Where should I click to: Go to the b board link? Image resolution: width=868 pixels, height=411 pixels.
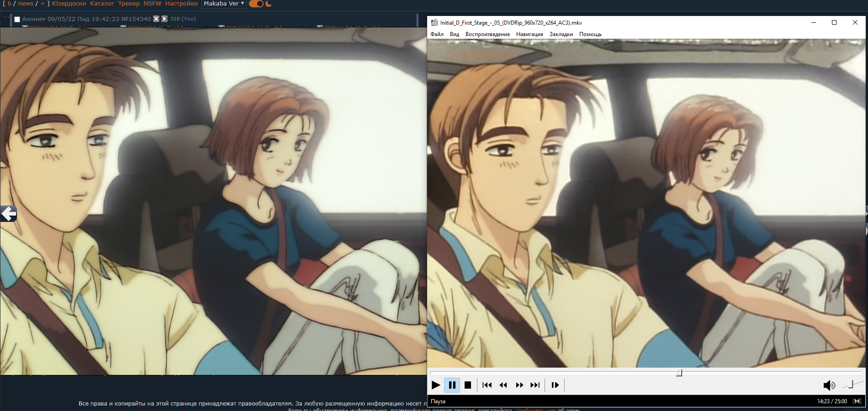point(10,4)
